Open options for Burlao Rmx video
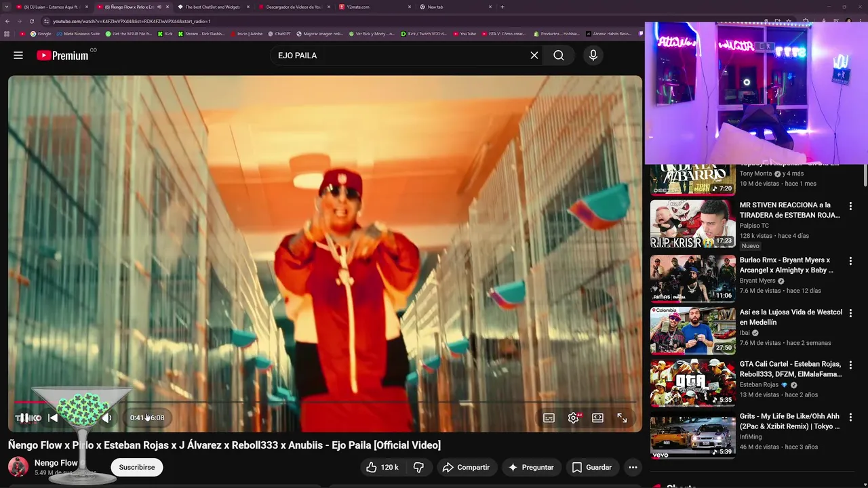 [x=850, y=261]
